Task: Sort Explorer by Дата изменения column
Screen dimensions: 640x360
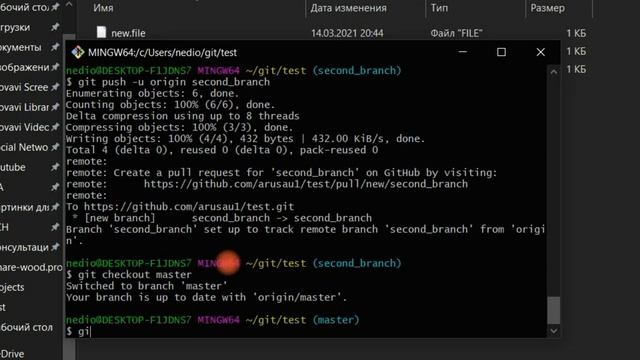Action: point(348,8)
